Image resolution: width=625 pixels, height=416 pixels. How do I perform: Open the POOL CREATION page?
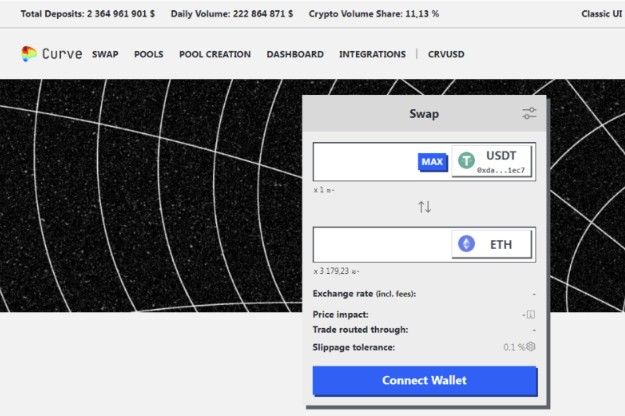coord(215,54)
